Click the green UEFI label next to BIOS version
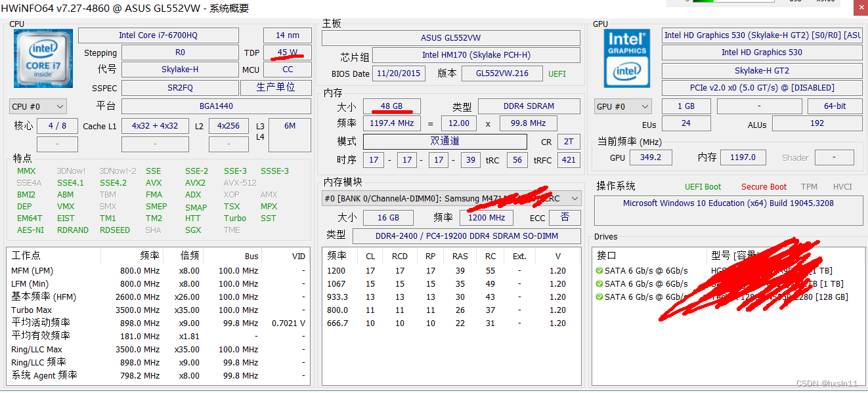Viewport: 868px width, 393px height. tap(556, 73)
